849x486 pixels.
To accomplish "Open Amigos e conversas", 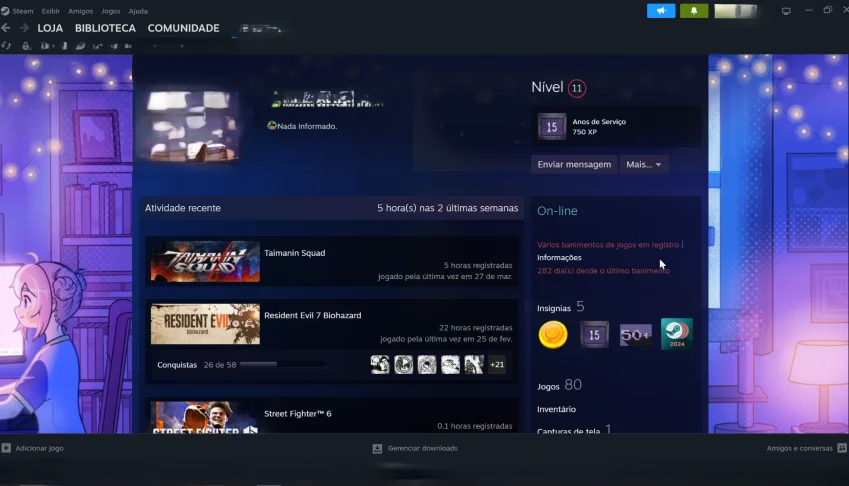I will pyautogui.click(x=799, y=448).
